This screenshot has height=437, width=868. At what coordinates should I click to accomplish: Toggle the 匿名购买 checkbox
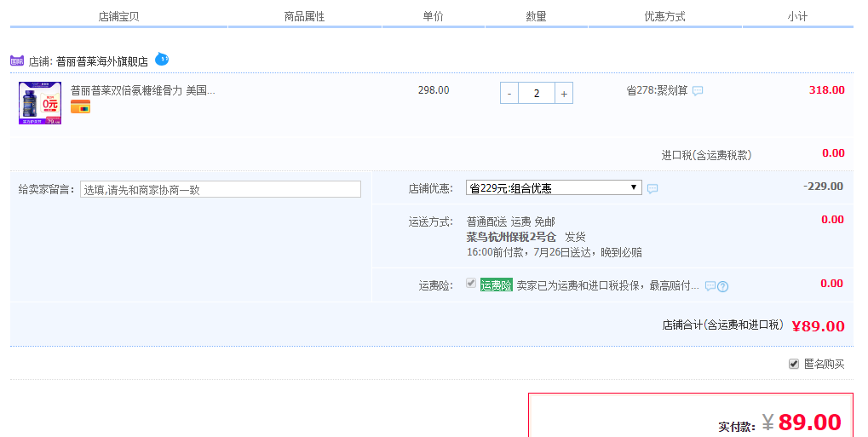pyautogui.click(x=794, y=364)
